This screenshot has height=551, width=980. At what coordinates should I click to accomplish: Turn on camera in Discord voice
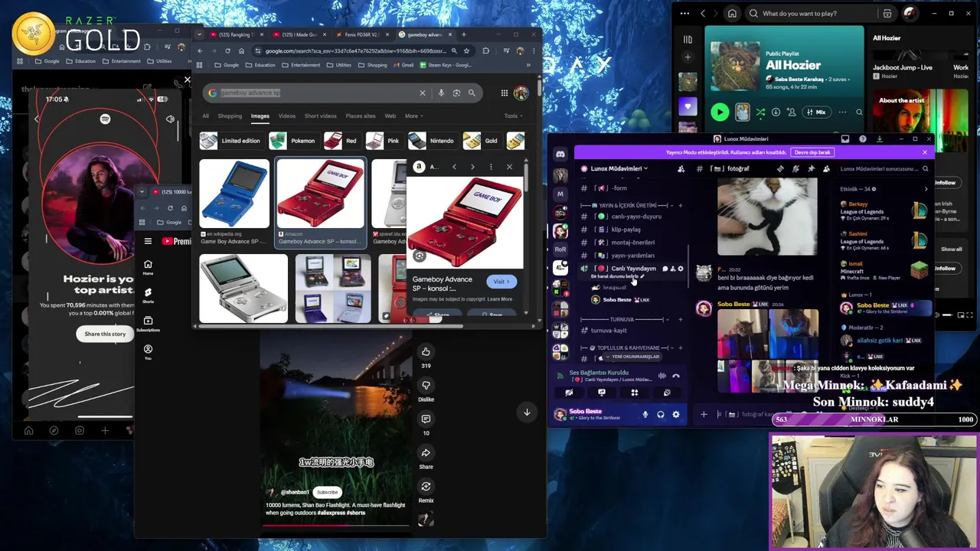coord(569,393)
